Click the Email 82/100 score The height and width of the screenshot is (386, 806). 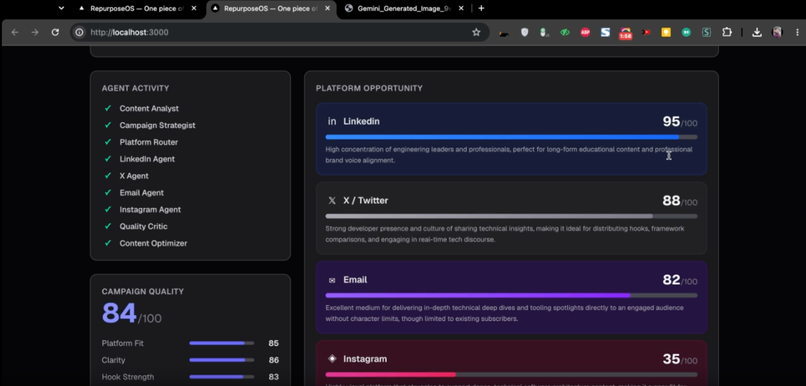[680, 280]
